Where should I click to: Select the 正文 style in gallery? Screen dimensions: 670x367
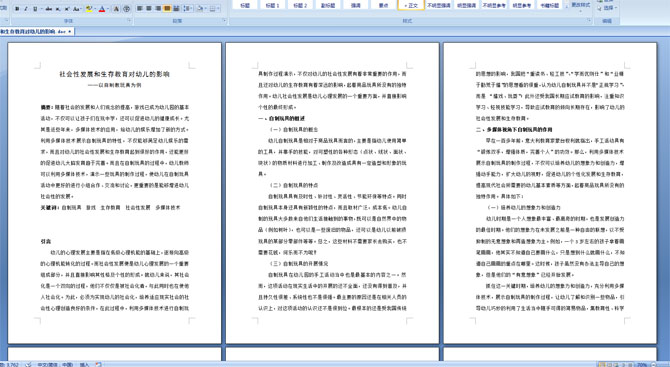click(x=411, y=5)
